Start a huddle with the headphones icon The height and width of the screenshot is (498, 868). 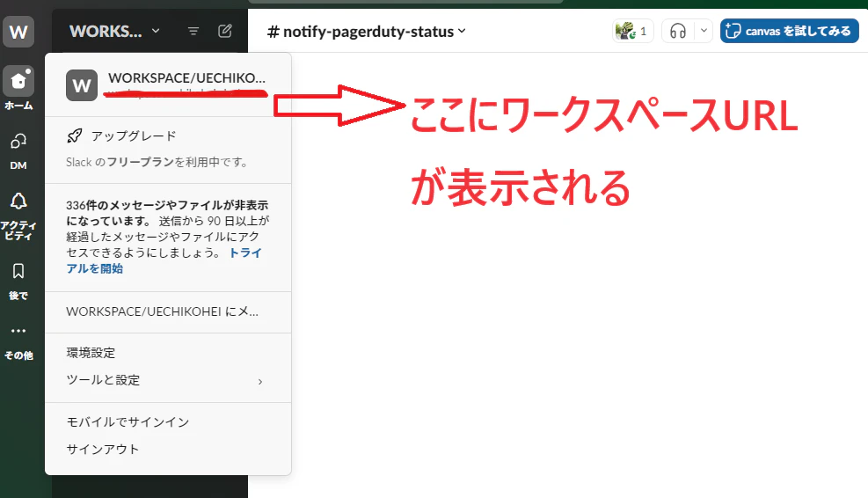click(x=678, y=31)
